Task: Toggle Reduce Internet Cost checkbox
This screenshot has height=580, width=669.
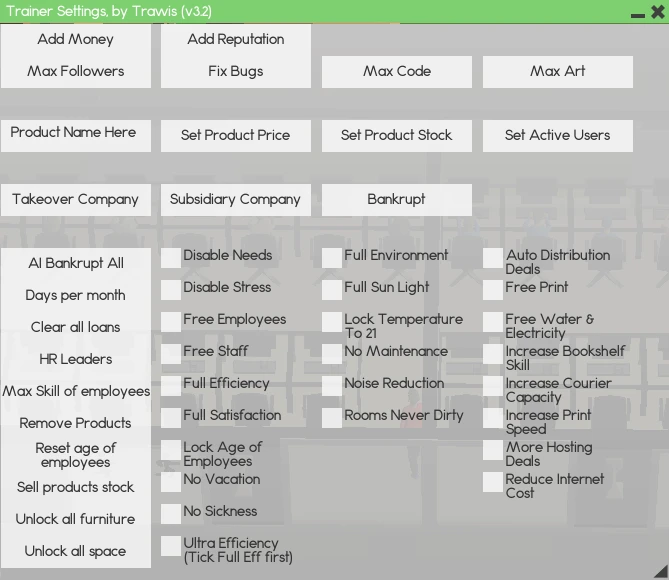Action: tap(493, 482)
